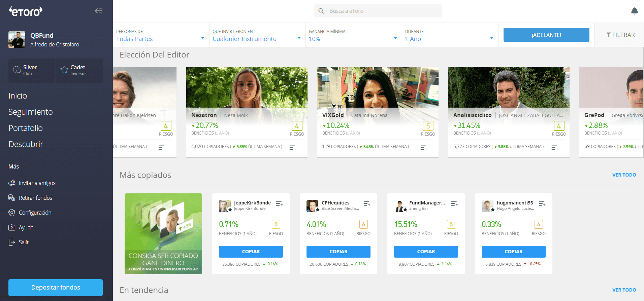Viewport: 644px width, 301px height.
Task: Click Depositar fondos button
Action: coord(56,288)
